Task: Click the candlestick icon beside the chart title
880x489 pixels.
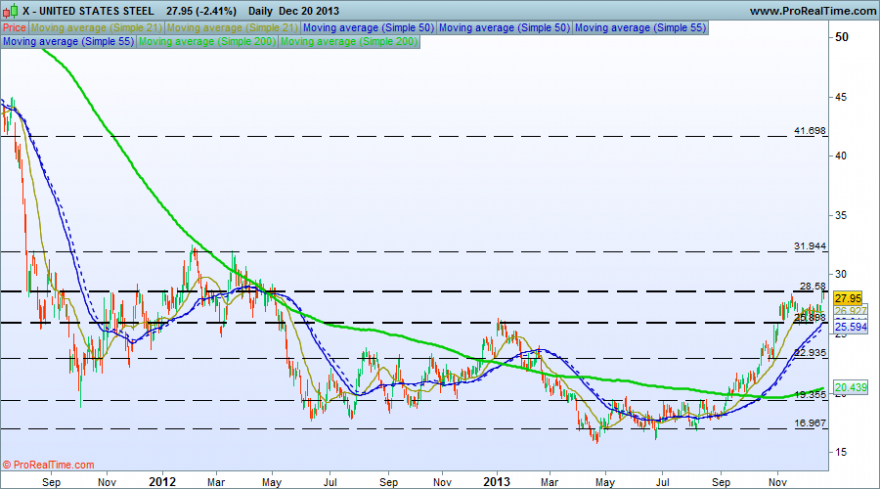Action: (10, 11)
